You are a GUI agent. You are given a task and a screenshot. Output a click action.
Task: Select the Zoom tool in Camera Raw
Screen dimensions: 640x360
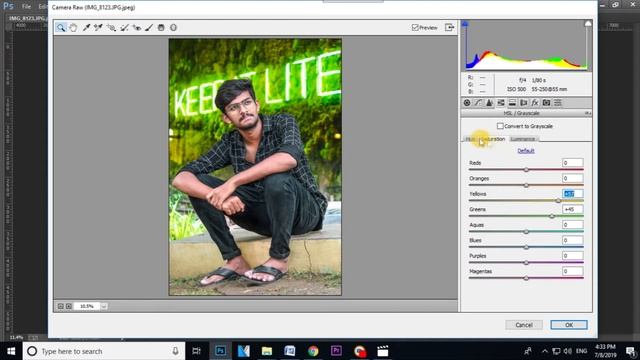click(x=61, y=27)
